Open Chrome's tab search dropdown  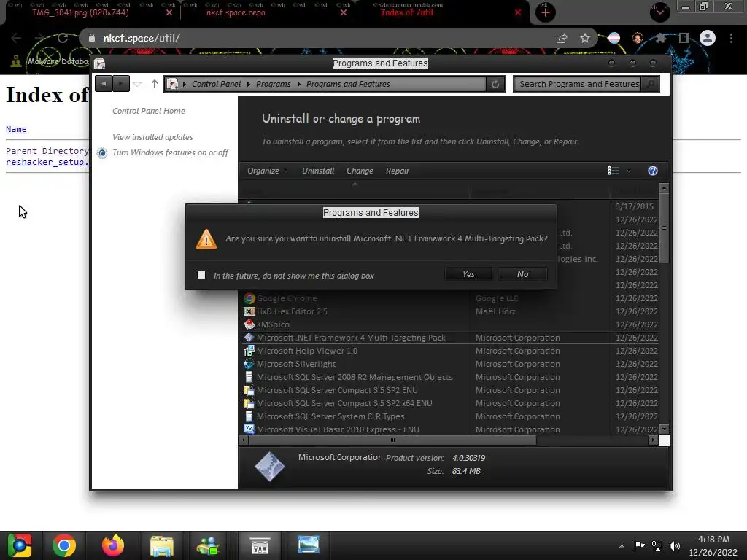click(x=659, y=12)
